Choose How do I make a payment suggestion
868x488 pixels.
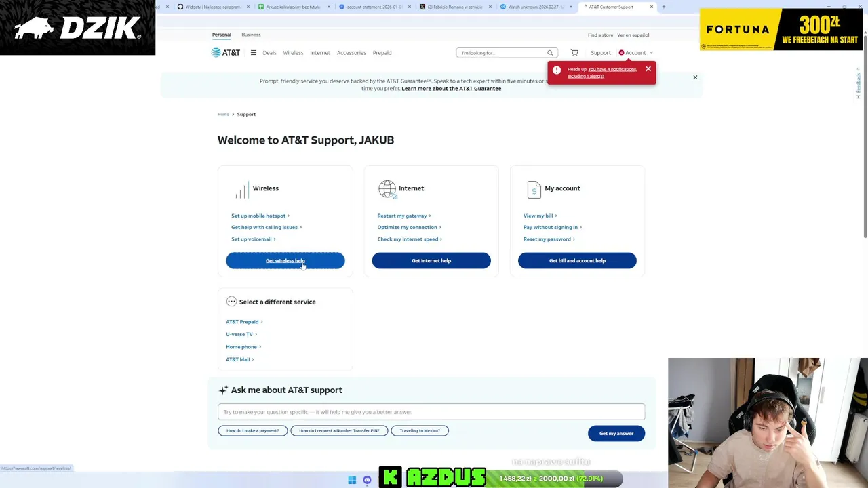pyautogui.click(x=253, y=430)
